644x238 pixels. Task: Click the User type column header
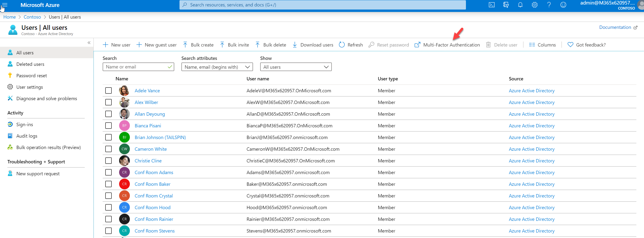point(388,79)
